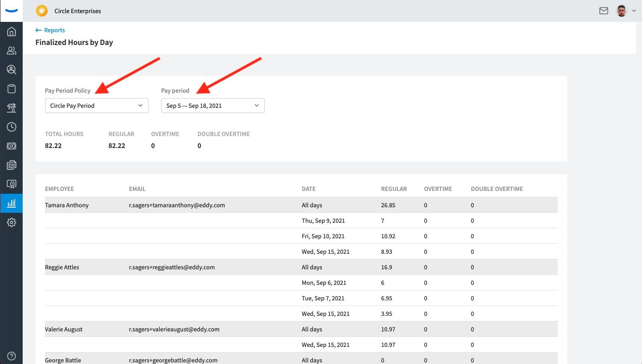The height and width of the screenshot is (364, 642).
Task: Open the People sidebar icon
Action: click(x=12, y=51)
